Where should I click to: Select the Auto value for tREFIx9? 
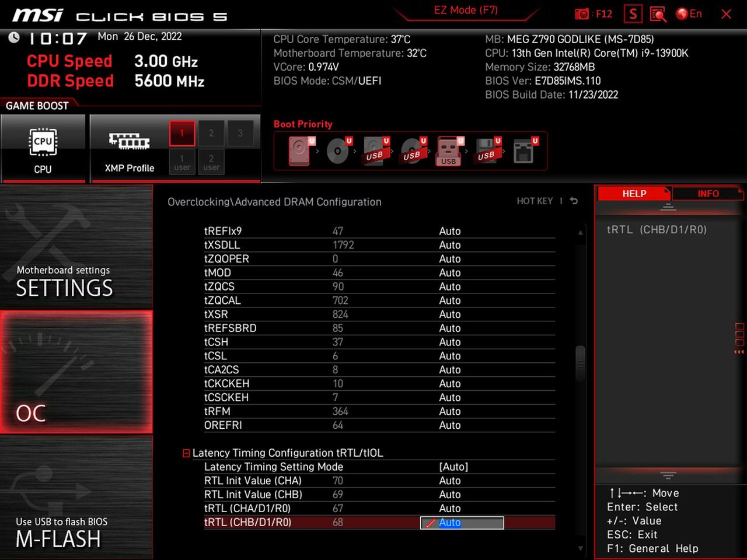point(450,231)
